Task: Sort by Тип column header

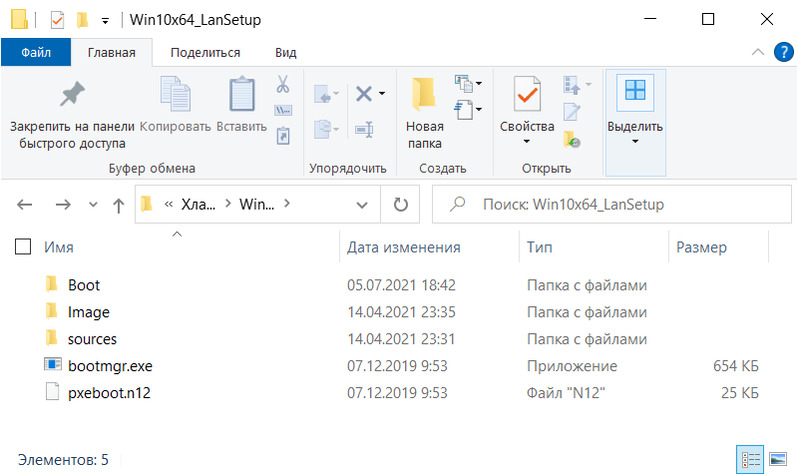Action: tap(539, 247)
